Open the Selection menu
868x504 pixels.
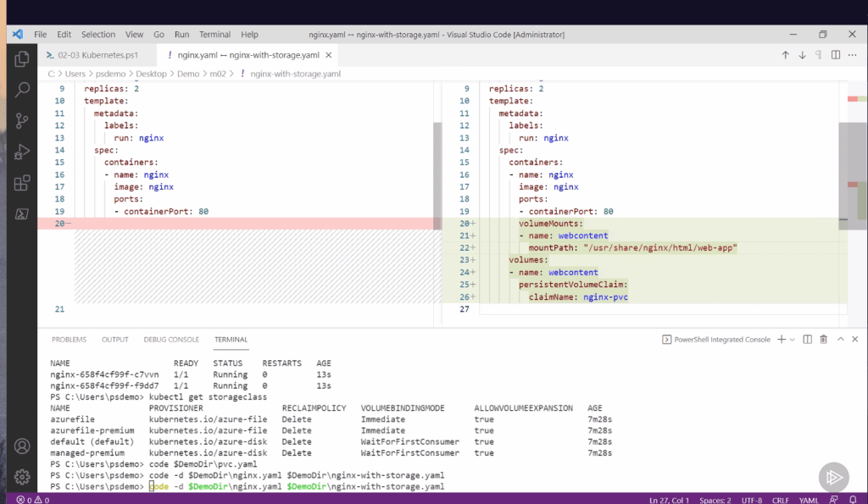tap(98, 34)
